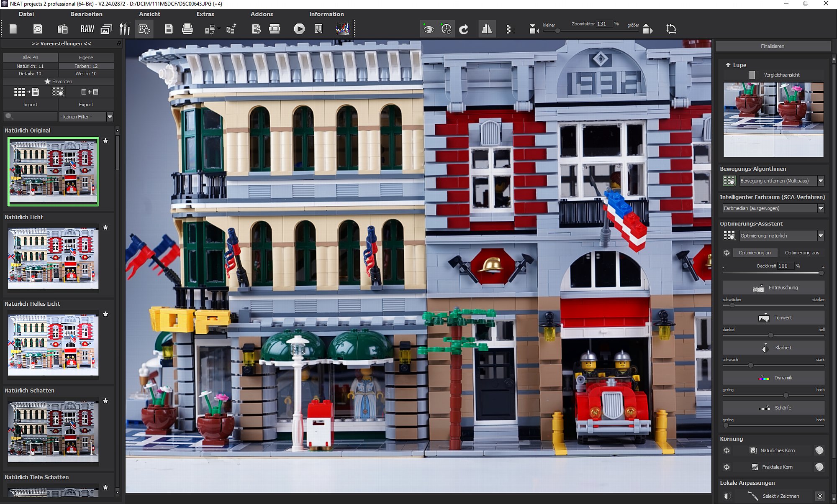Viewport: 837px width, 504px height.
Task: Click the Finalisieren button
Action: (x=773, y=46)
